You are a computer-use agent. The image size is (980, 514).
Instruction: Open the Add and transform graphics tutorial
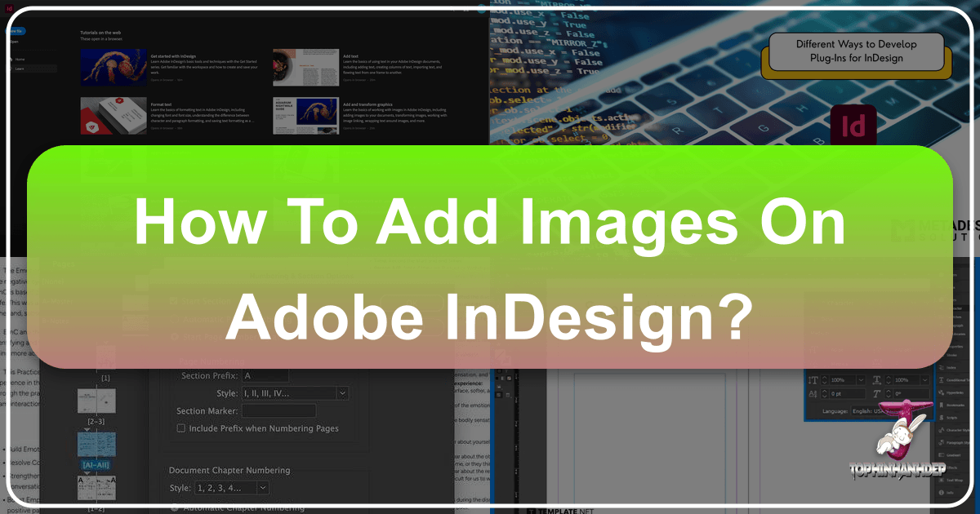click(306, 116)
